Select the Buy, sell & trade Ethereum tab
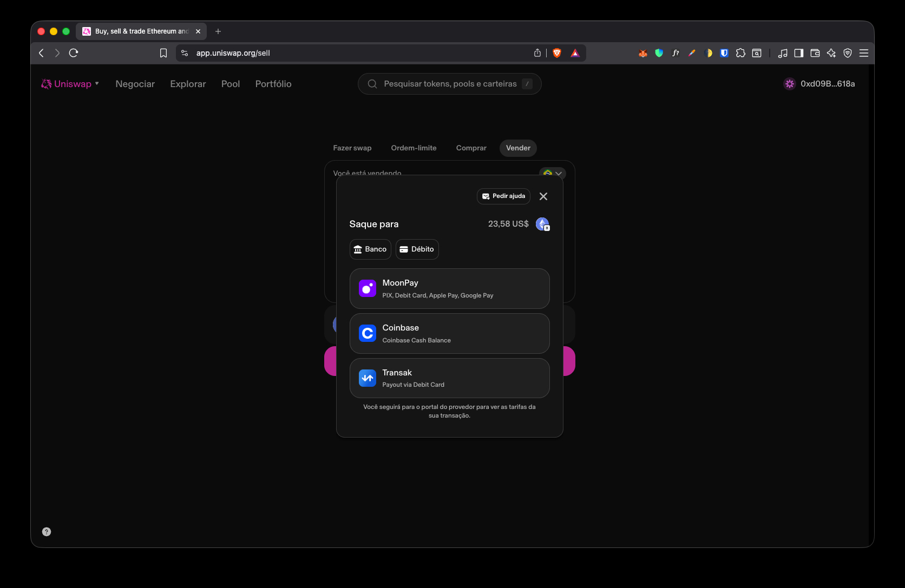The width and height of the screenshot is (905, 588). point(141,31)
